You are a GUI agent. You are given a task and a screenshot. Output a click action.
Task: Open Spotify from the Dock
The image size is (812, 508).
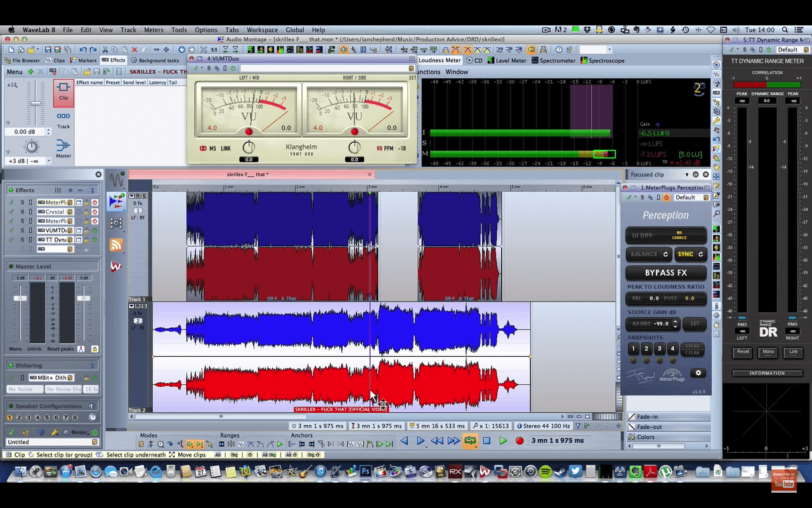pos(546,472)
